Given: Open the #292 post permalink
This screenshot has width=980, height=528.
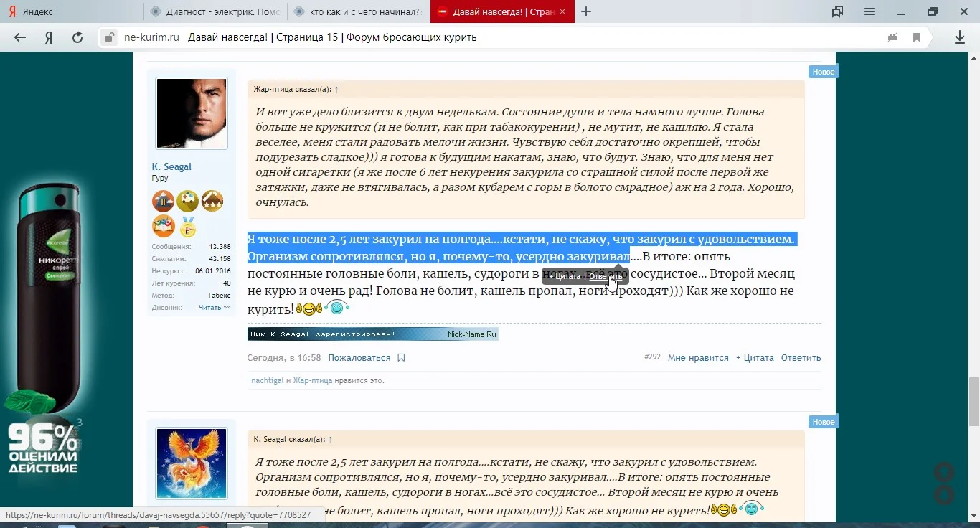Looking at the screenshot, I should [652, 357].
